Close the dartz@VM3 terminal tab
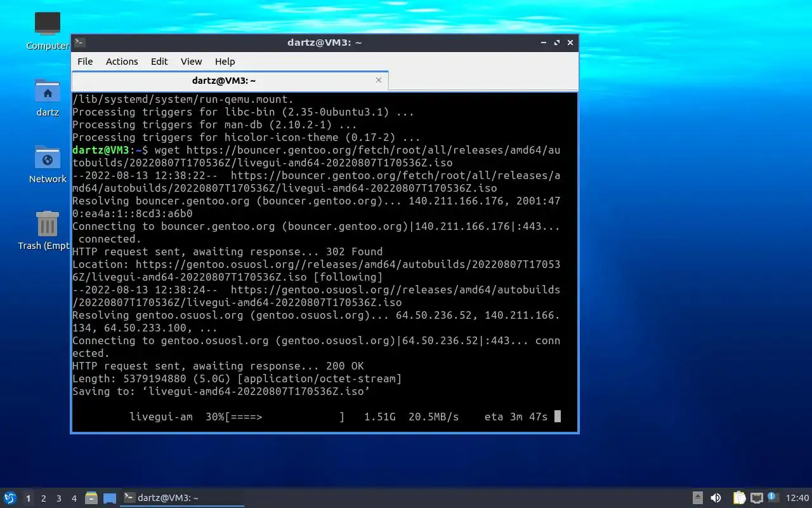Image resolution: width=812 pixels, height=508 pixels. coord(379,80)
